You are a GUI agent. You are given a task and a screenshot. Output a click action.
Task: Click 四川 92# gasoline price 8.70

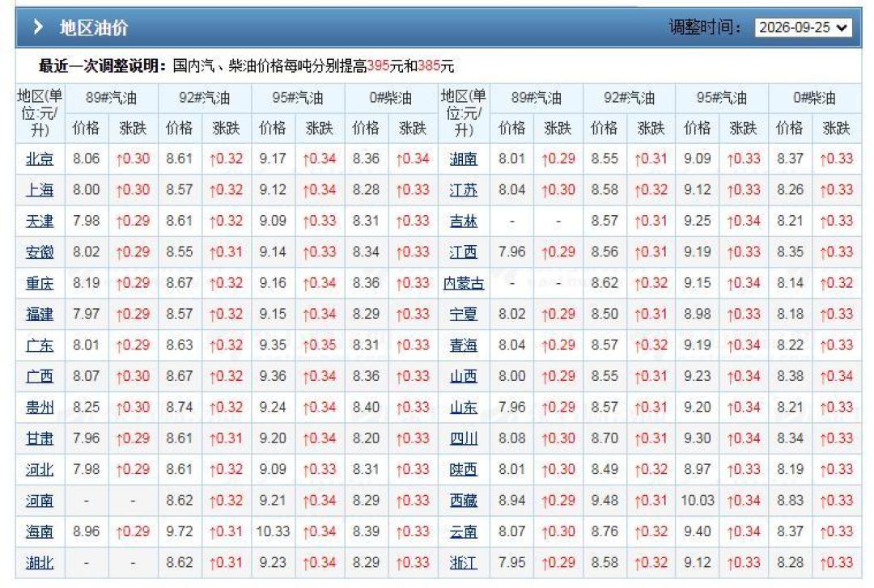tap(605, 438)
